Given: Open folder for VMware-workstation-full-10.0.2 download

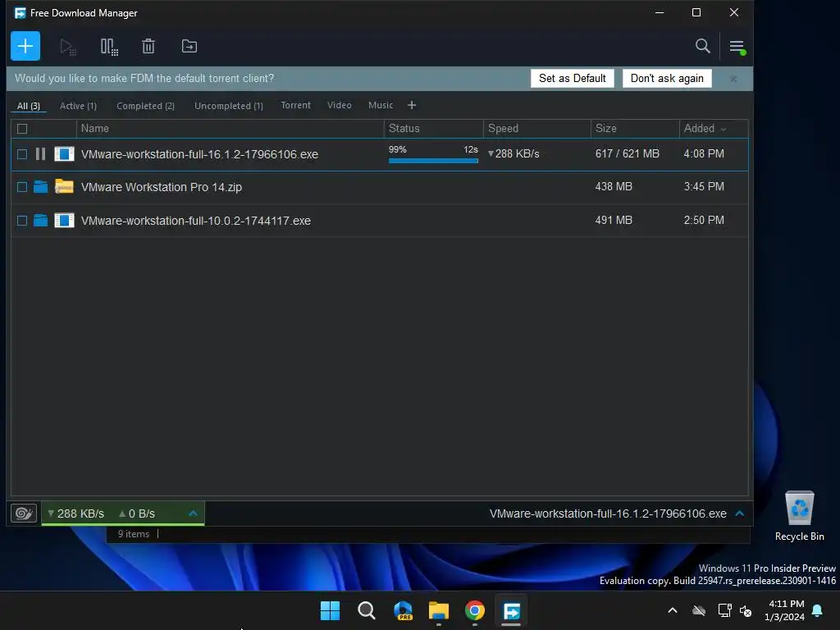Looking at the screenshot, I should coord(41,221).
